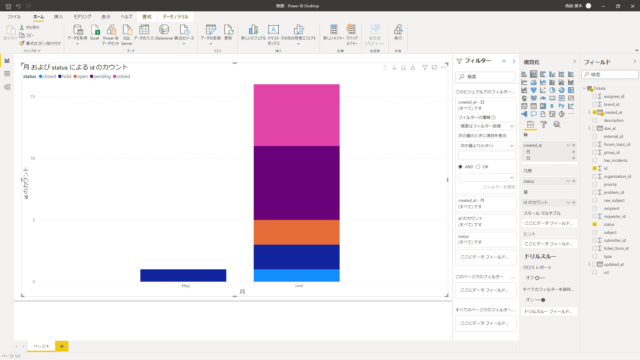
Task: Open Data view in left sidebar
Action: tap(7, 74)
